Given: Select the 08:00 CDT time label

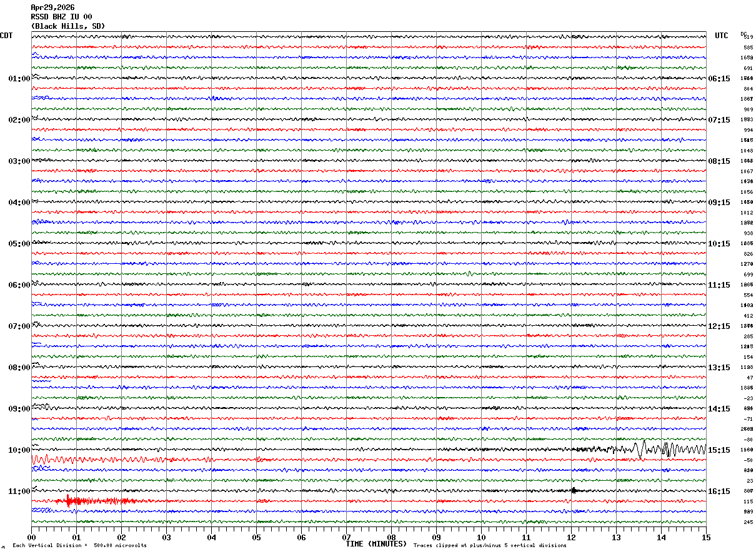Looking at the screenshot, I should (x=19, y=368).
